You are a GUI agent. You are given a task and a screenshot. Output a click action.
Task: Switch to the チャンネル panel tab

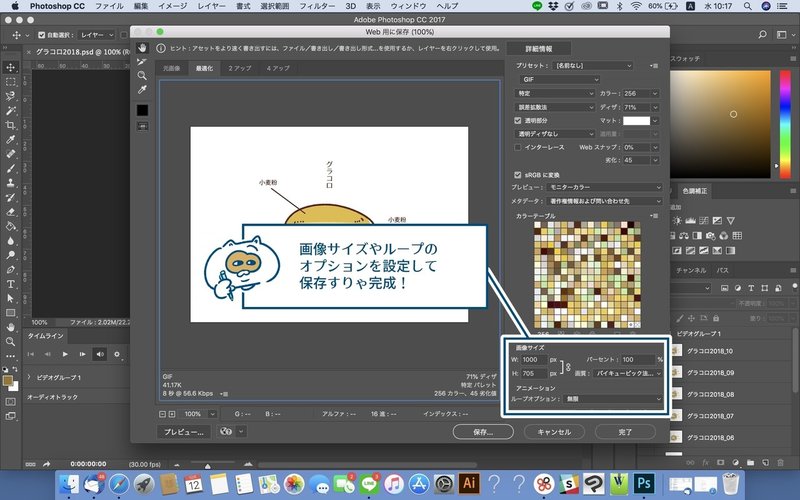691,270
